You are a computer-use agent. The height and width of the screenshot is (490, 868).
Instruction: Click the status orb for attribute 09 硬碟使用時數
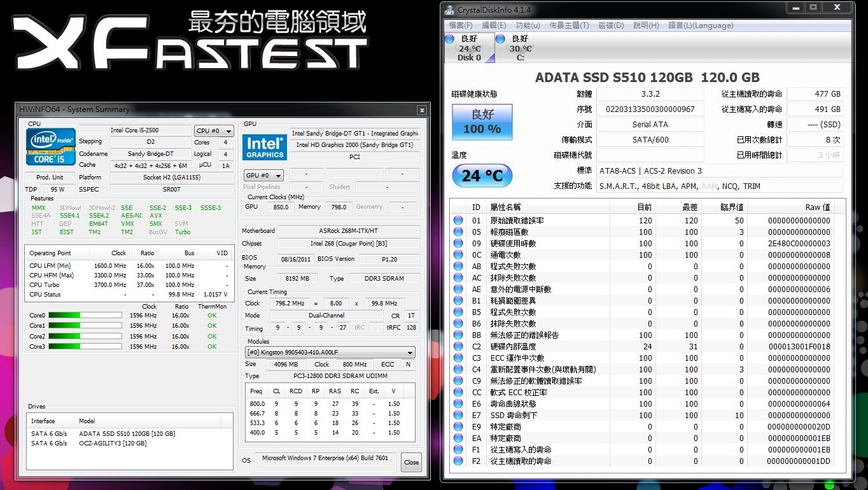point(458,244)
